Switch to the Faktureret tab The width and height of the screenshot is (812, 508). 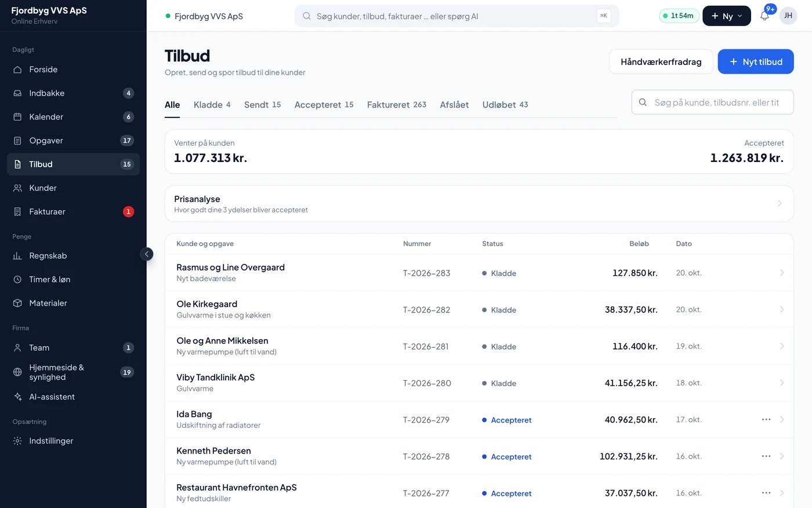click(x=397, y=105)
